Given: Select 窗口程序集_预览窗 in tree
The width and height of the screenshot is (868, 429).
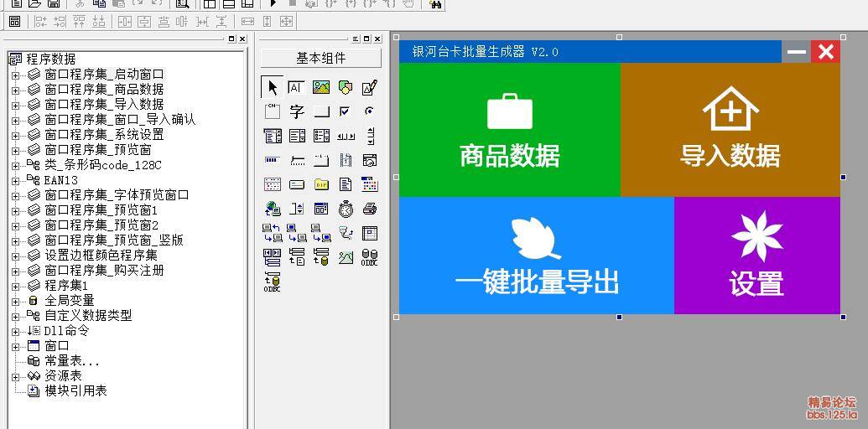Looking at the screenshot, I should click(98, 150).
